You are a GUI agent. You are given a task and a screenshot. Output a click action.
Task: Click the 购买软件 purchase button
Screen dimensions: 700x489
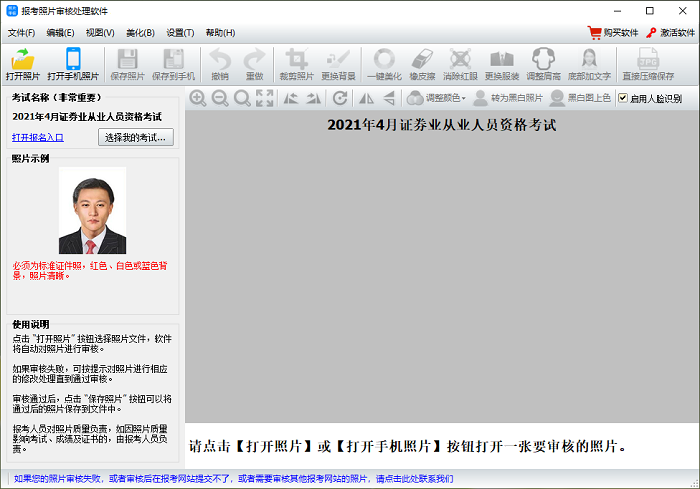click(x=613, y=33)
